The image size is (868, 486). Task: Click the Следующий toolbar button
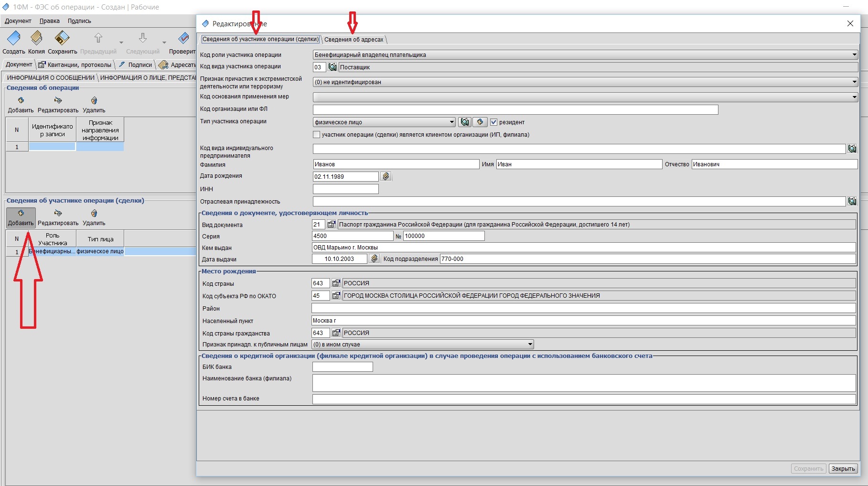tap(143, 43)
